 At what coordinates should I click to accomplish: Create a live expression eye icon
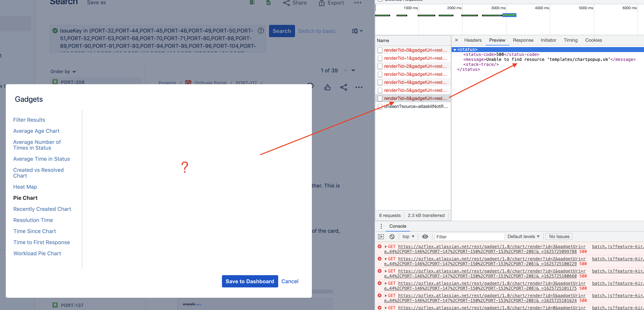[425, 237]
